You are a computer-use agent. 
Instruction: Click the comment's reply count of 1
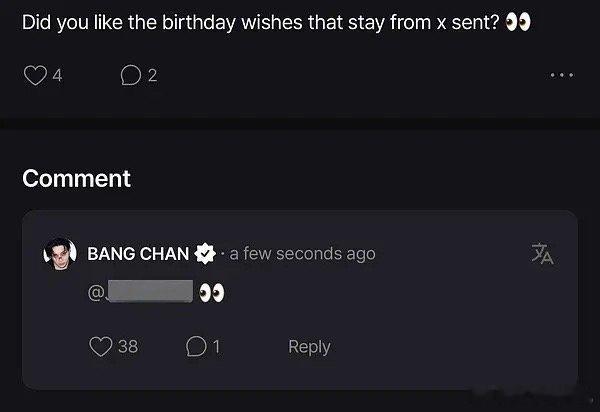(x=216, y=347)
